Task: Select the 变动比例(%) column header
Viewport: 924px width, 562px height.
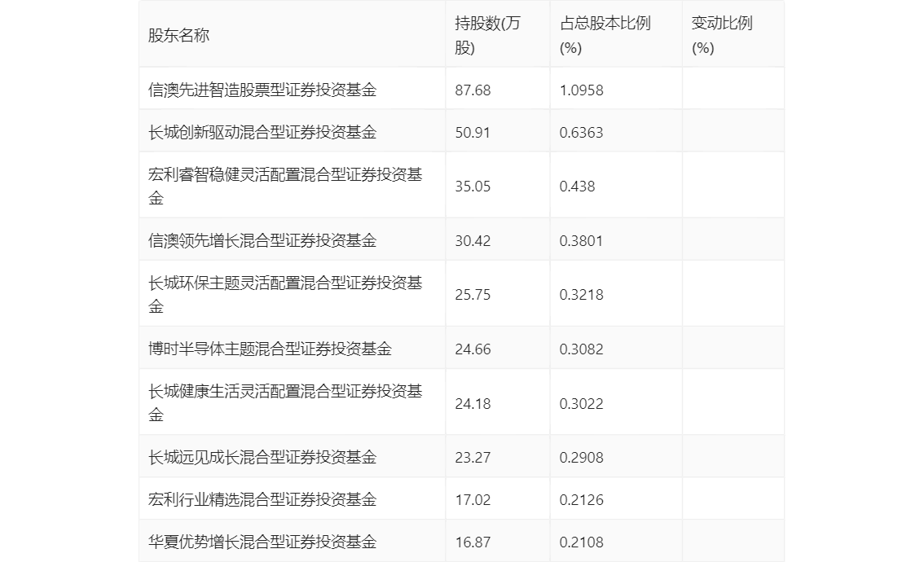Action: point(733,35)
